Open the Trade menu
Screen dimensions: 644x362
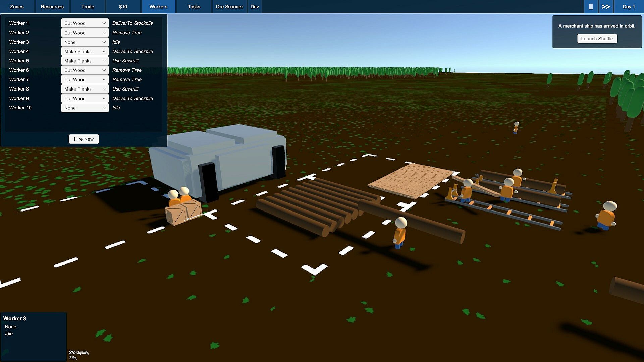(x=88, y=7)
